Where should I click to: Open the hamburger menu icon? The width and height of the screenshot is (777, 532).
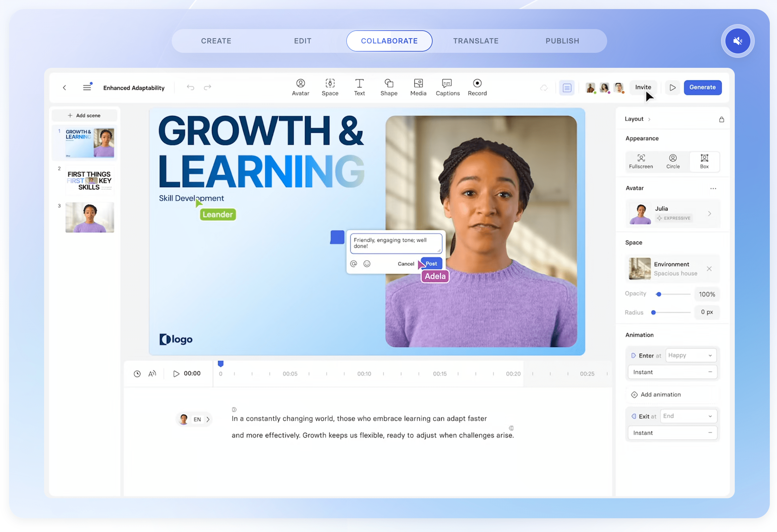(87, 87)
